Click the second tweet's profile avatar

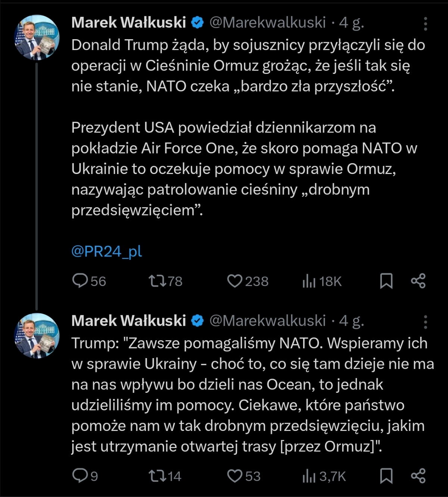tap(37, 336)
